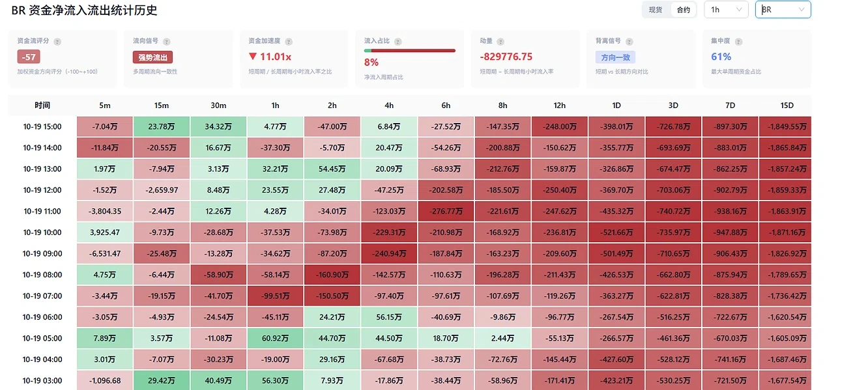Click the 流入占比 progress bar

409,50
